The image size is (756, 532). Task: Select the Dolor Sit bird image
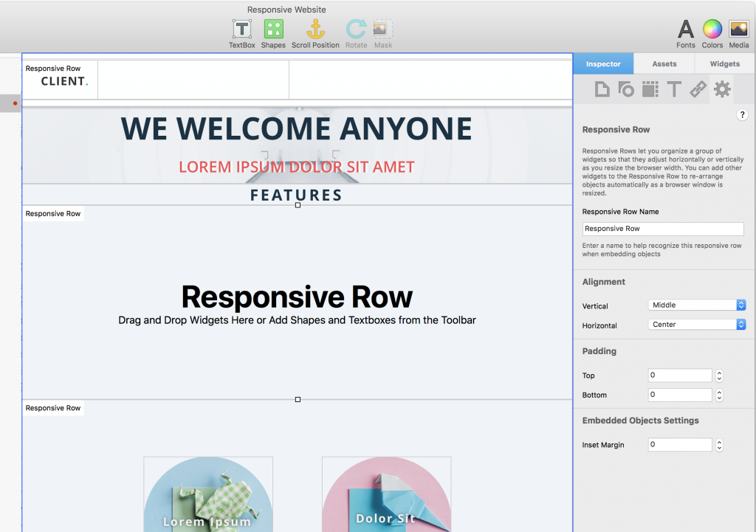(386, 494)
